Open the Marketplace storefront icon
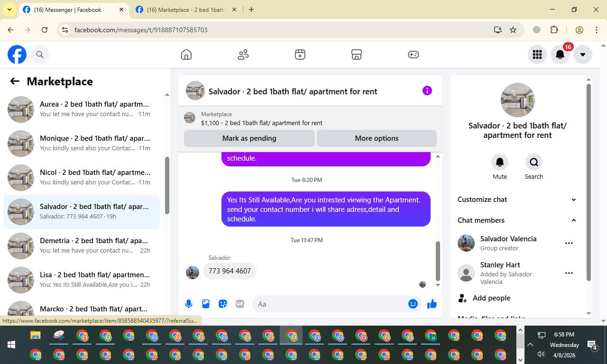Screen dimensions: 607x364 coord(357,55)
